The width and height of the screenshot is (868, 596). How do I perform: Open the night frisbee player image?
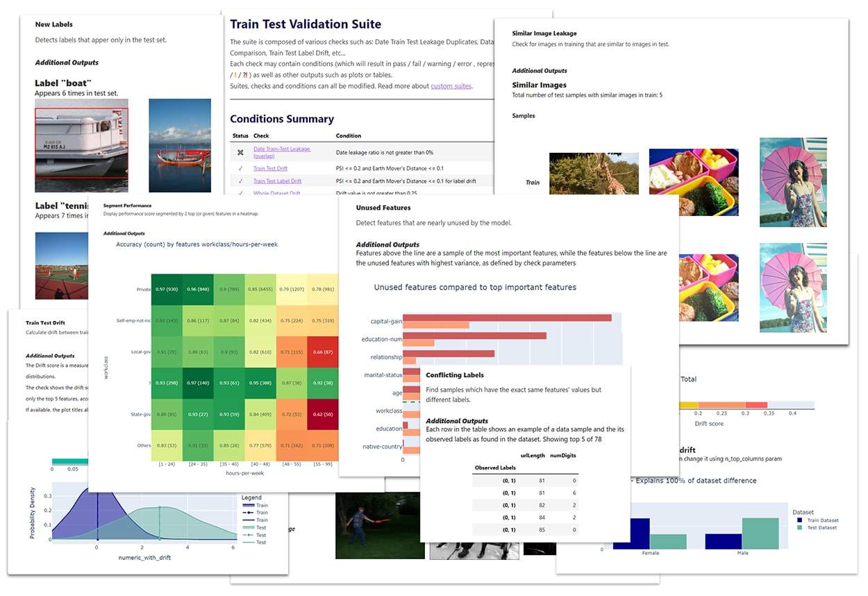click(x=380, y=525)
